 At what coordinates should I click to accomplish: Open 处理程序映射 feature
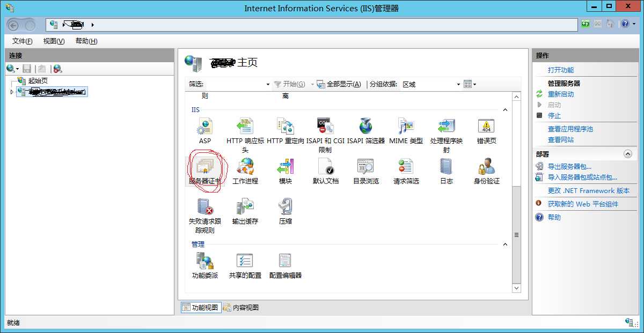pos(447,135)
